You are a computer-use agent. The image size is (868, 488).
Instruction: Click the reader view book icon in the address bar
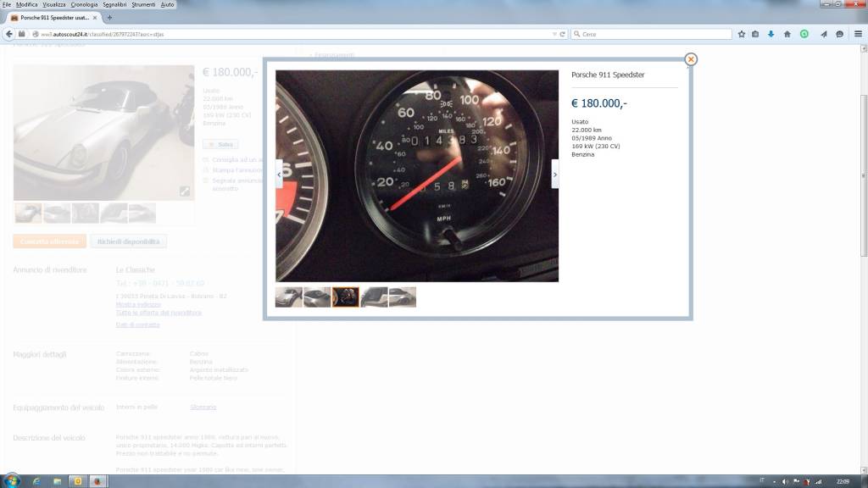[22, 34]
